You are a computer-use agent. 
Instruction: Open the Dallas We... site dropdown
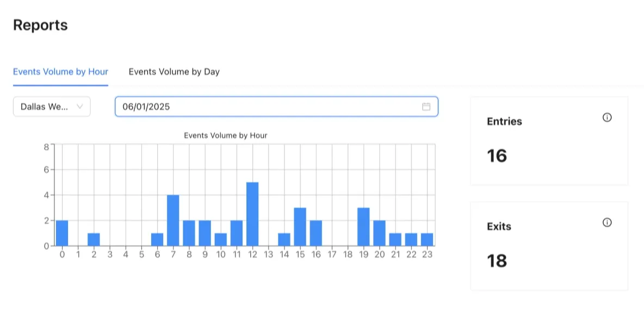[x=52, y=107]
